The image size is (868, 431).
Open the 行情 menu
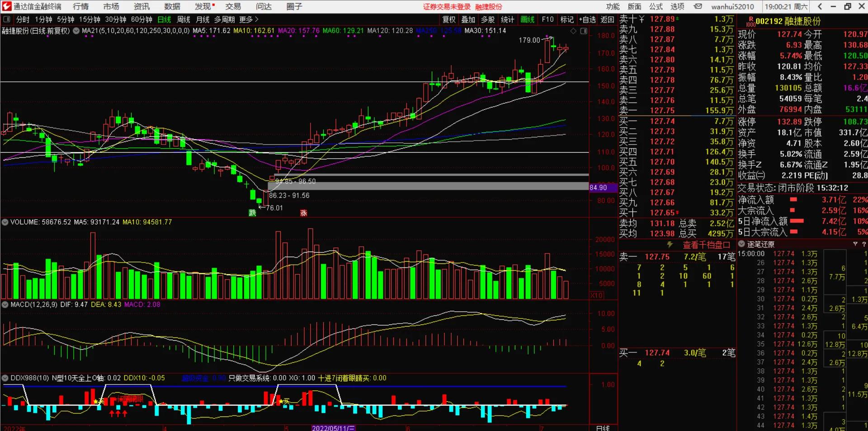pos(81,6)
